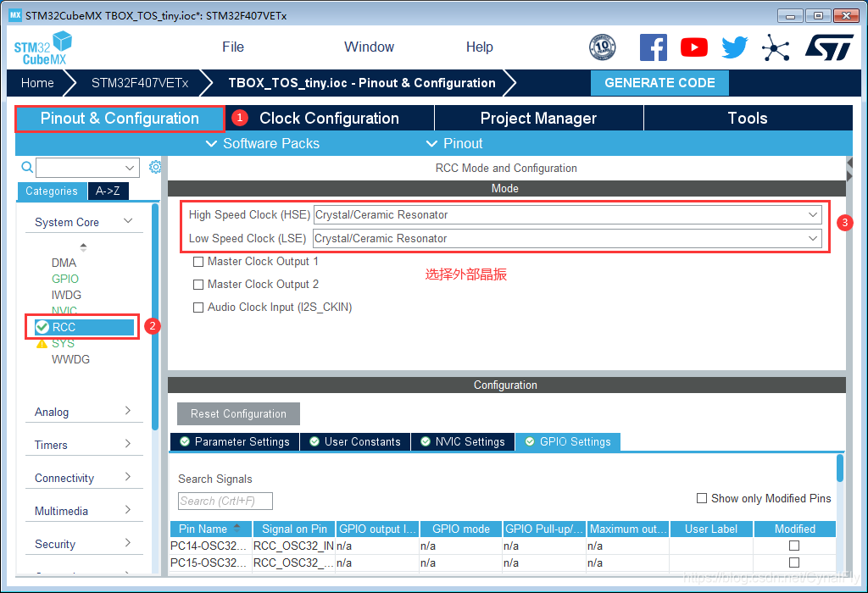The height and width of the screenshot is (593, 868).
Task: Click the Search Signals input field
Action: click(225, 502)
